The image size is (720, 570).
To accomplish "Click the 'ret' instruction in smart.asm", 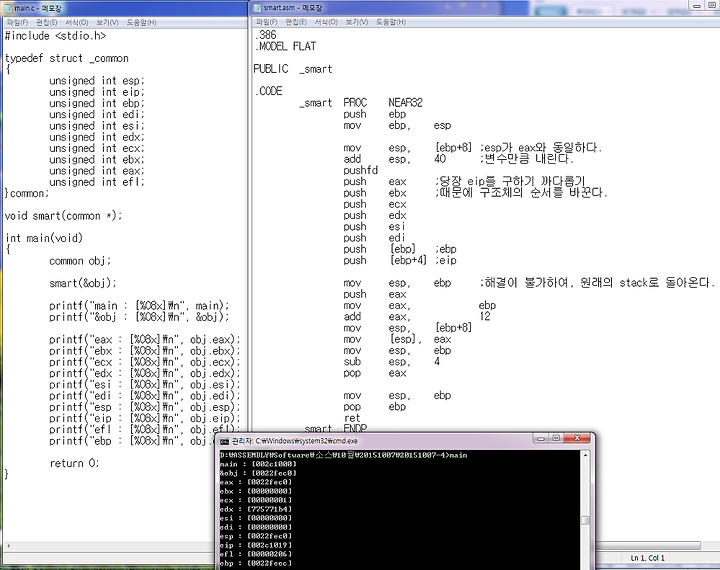I will coord(352,418).
